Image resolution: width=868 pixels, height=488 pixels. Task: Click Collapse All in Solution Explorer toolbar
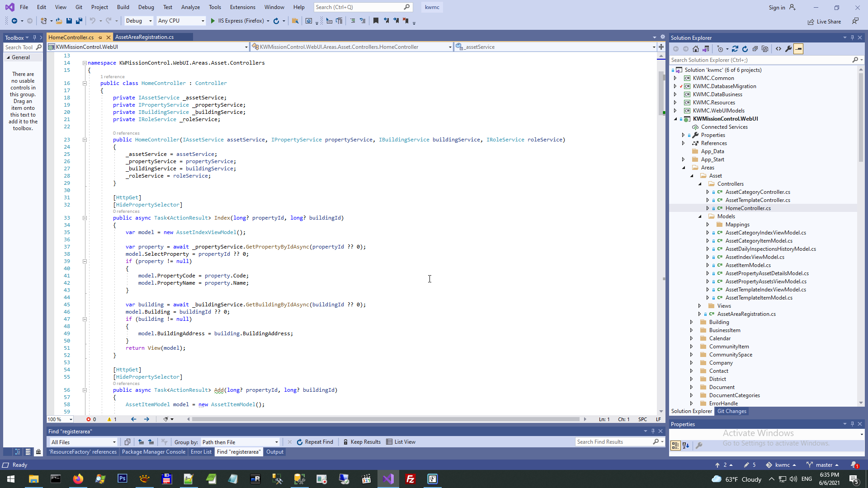[755, 49]
